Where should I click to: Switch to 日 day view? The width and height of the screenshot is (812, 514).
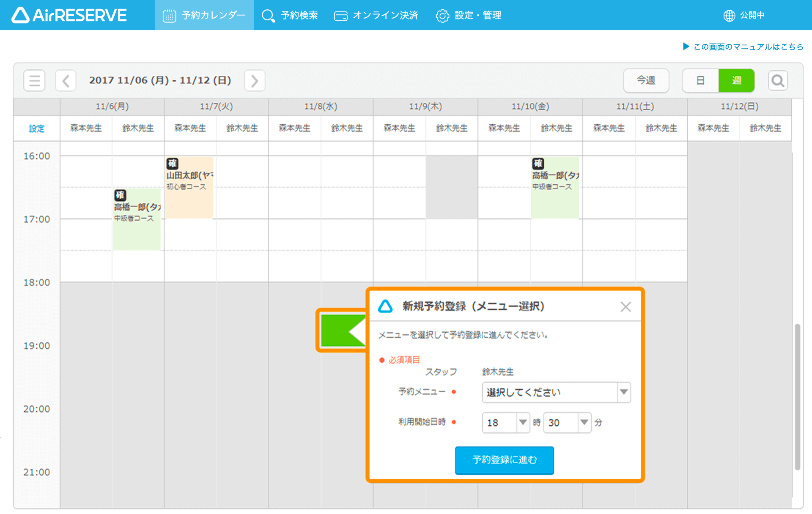click(700, 80)
